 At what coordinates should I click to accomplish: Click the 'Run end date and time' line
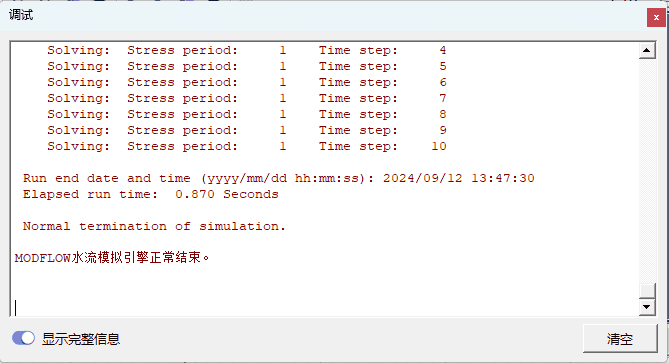click(279, 178)
